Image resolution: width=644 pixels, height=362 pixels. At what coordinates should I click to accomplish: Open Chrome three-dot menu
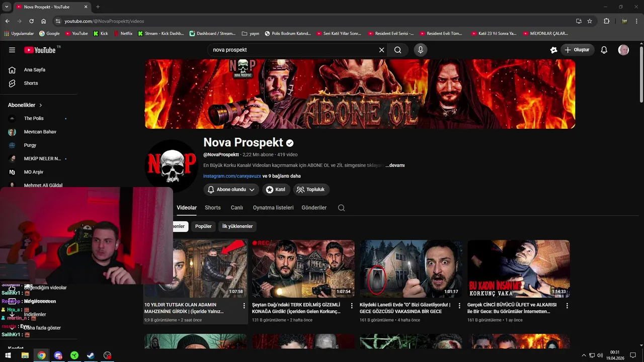pyautogui.click(x=636, y=21)
